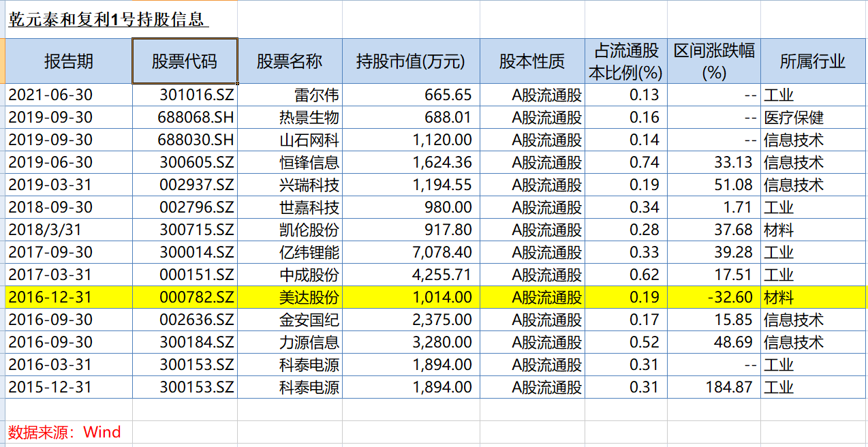This screenshot has height=447, width=868.
Task: Select the 股票名称 header cell
Action: (x=290, y=61)
